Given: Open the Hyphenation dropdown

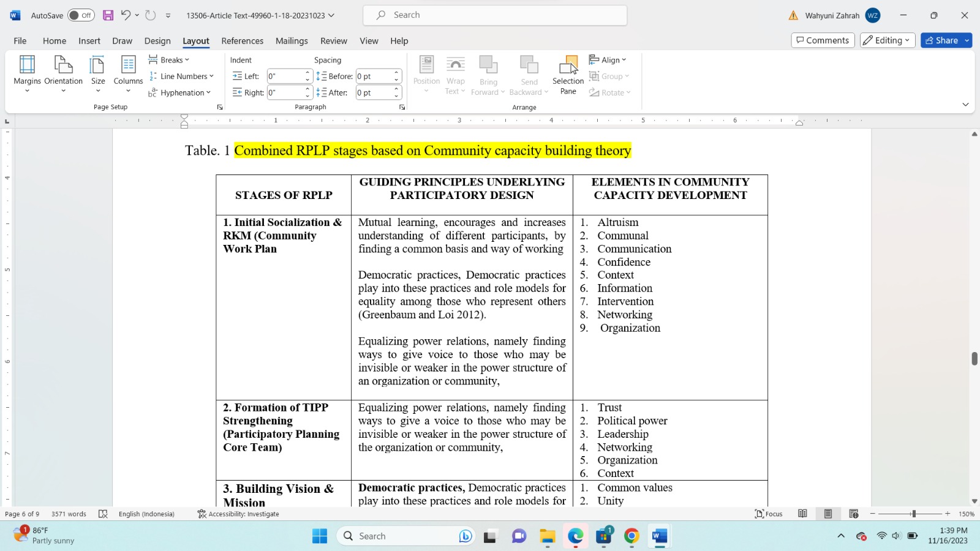Looking at the screenshot, I should 179,93.
